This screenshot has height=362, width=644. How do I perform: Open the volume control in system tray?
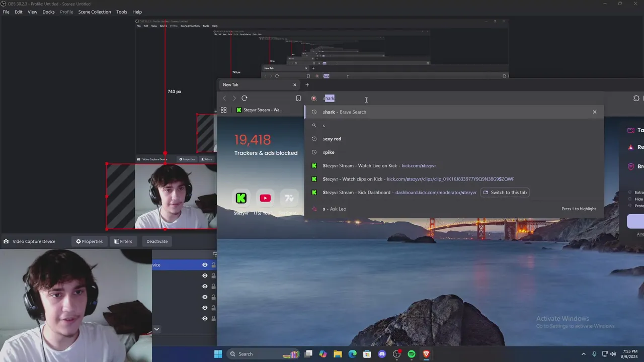point(613,354)
